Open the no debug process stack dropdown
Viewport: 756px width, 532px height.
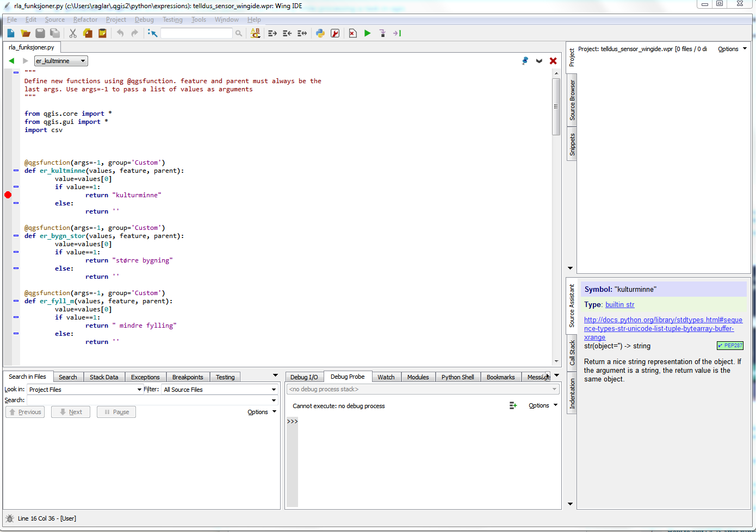pyautogui.click(x=423, y=389)
